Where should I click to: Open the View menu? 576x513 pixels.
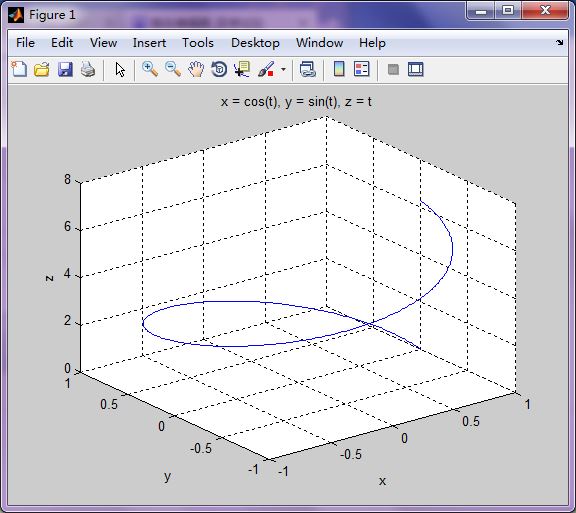click(x=104, y=43)
